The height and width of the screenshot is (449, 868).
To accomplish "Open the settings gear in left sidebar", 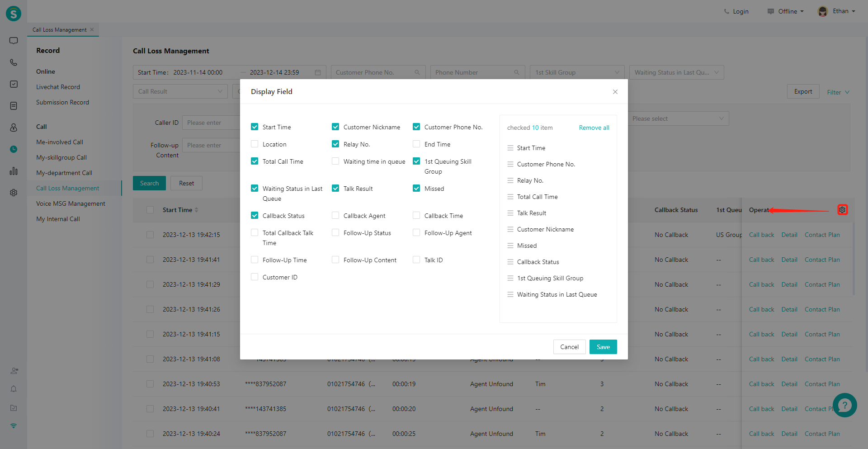I will point(14,193).
